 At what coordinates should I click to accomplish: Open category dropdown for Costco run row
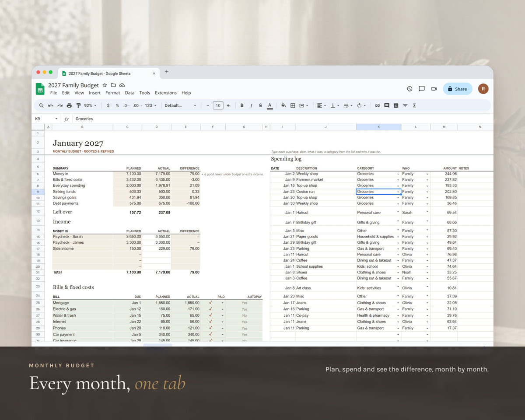point(398,192)
